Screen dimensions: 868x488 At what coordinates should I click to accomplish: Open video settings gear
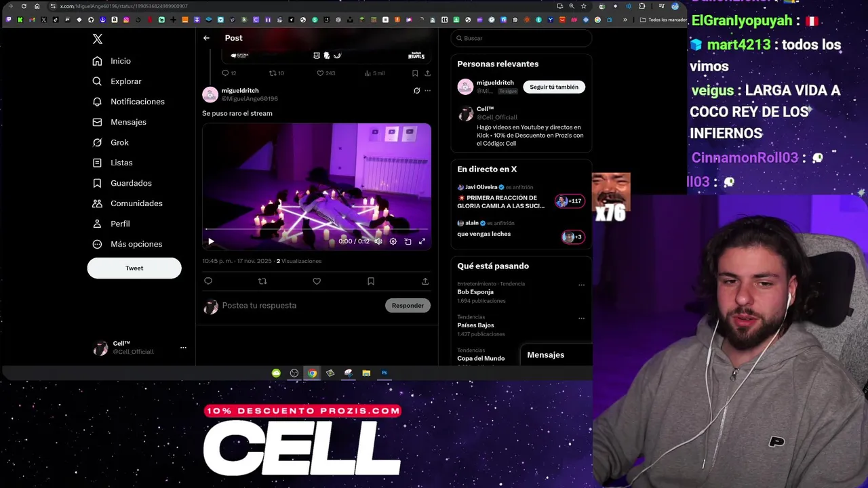[x=393, y=241]
